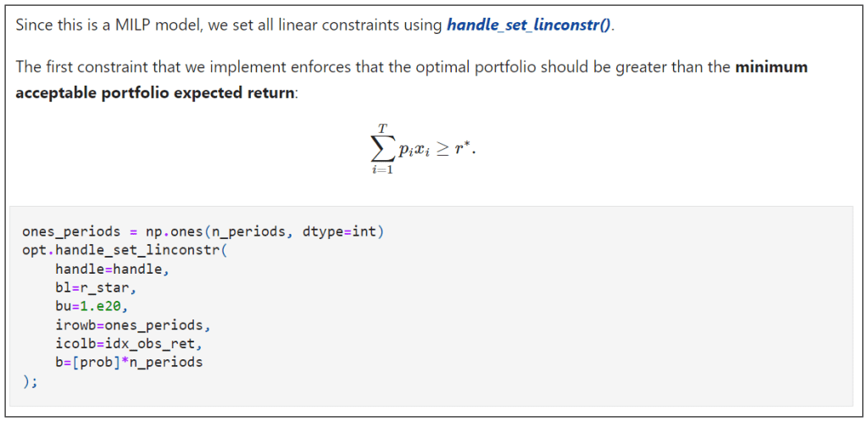868x422 pixels.
Task: Click "The first constraint" paragraph opening words
Action: click(77, 66)
